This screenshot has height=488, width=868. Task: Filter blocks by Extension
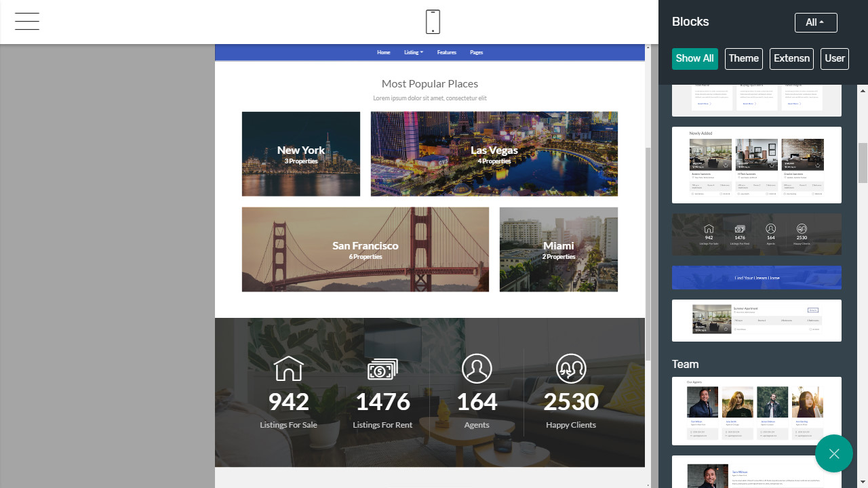tap(791, 58)
